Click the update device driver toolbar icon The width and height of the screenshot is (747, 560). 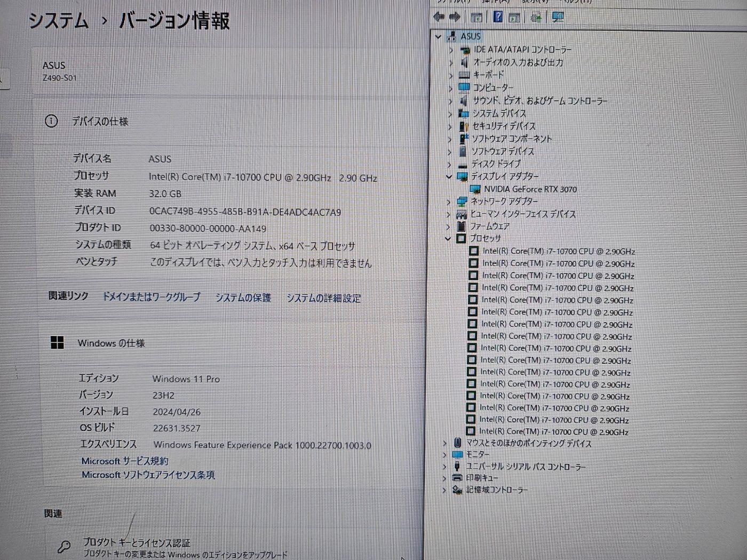(x=536, y=17)
